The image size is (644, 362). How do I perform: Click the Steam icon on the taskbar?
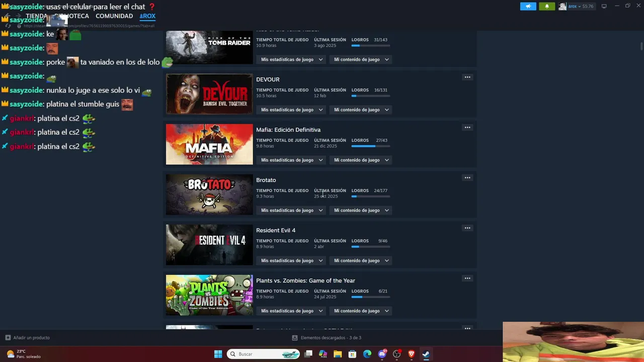[426, 354]
